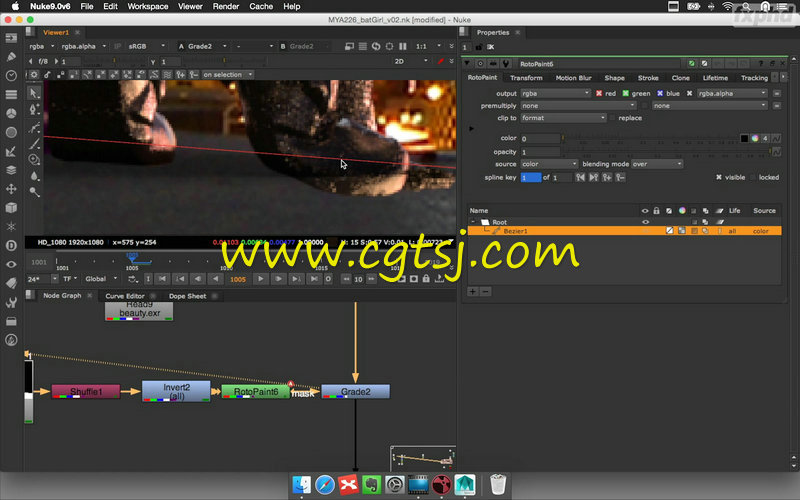Click the add layer plus button

[473, 291]
